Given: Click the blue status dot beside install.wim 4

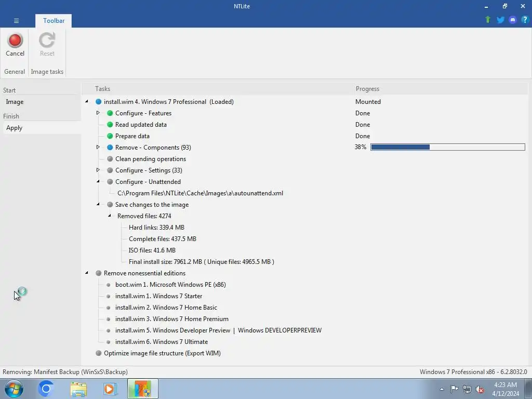Looking at the screenshot, I should click(98, 102).
